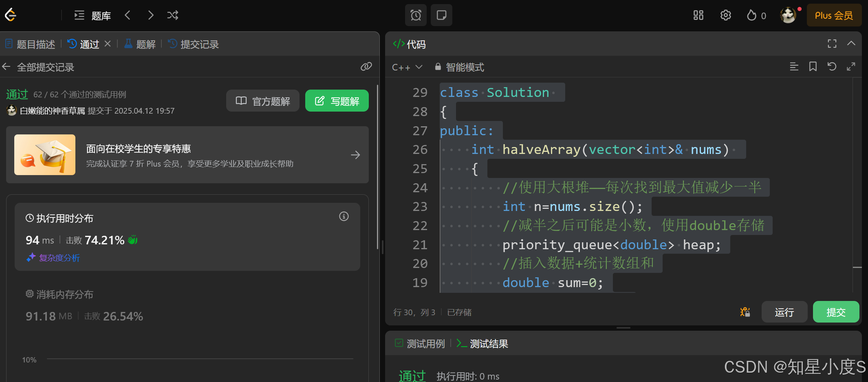Click the arrow on the student offer card
The image size is (868, 382).
tap(355, 155)
